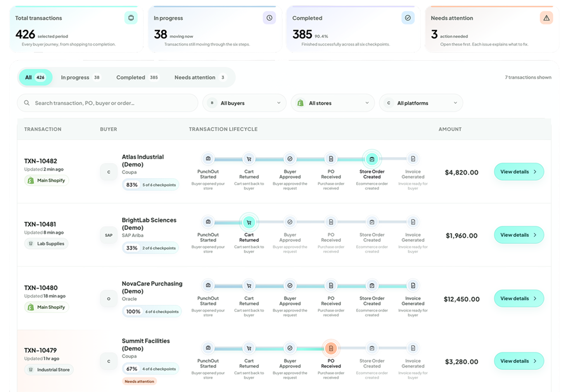View details for TXN-10480
The image size is (567, 392).
(519, 298)
